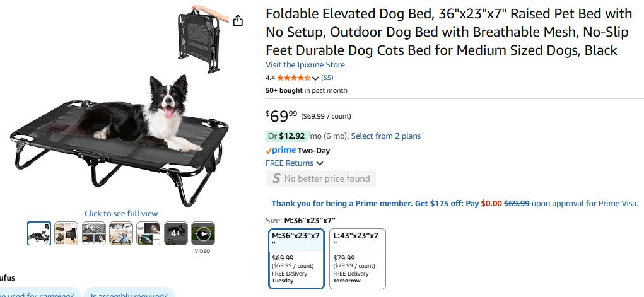The height and width of the screenshot is (297, 644).
Task: Select the first dog bed thumbnail
Action: [39, 233]
